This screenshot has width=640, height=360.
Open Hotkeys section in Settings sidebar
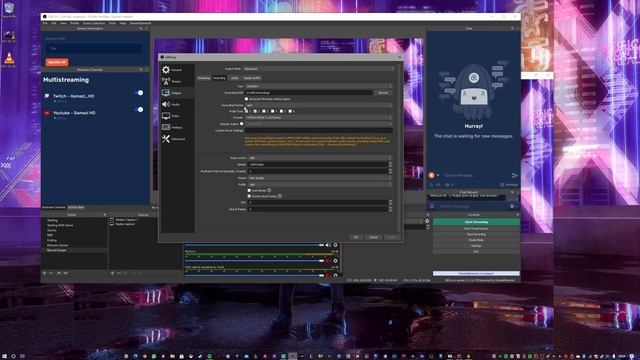(177, 127)
